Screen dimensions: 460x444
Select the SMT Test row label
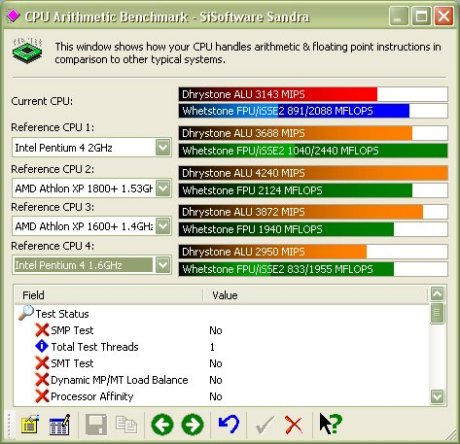pos(72,363)
